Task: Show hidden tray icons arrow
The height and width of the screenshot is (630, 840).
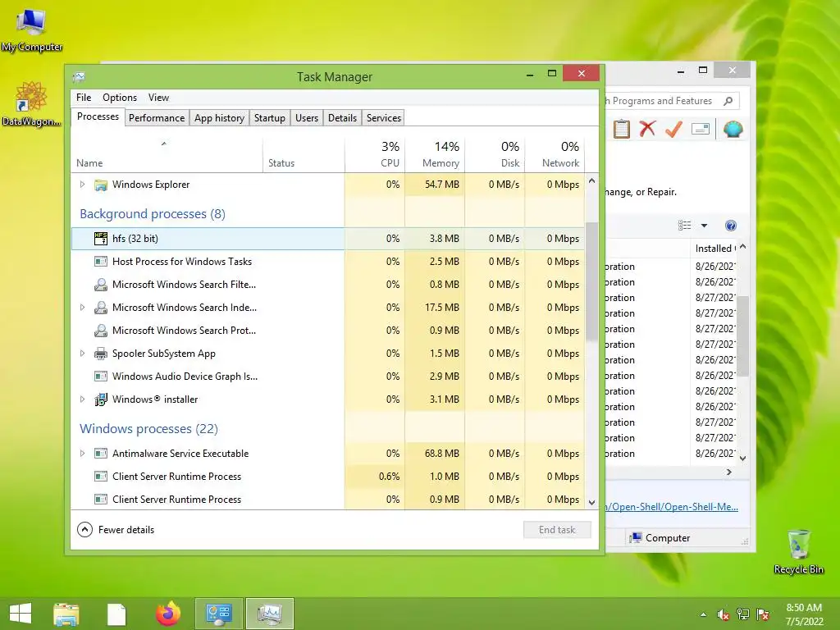Action: click(x=703, y=614)
